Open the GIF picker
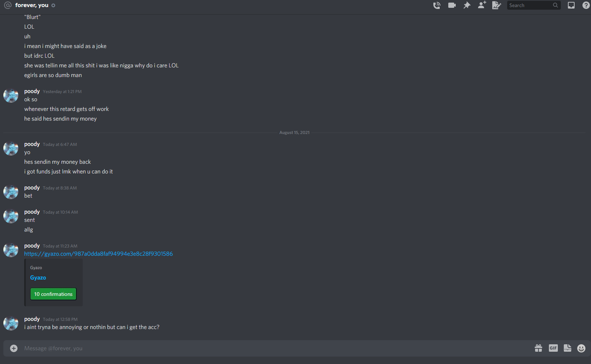The image size is (591, 364). click(553, 348)
